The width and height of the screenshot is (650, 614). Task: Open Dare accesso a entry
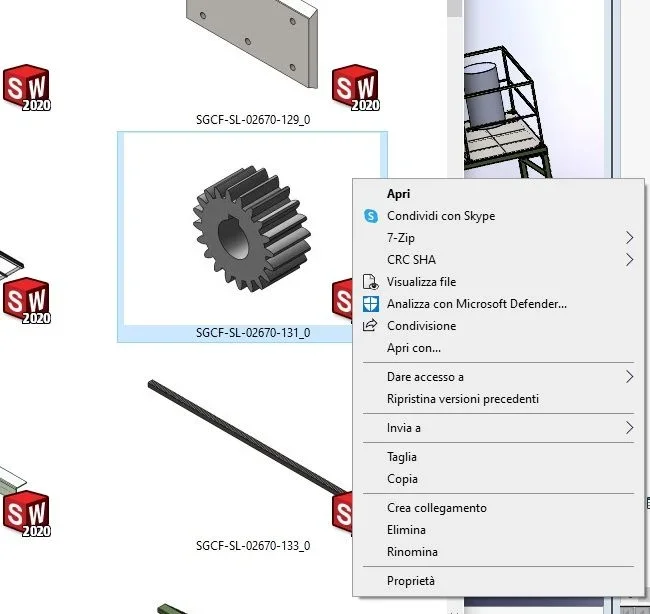click(x=498, y=377)
